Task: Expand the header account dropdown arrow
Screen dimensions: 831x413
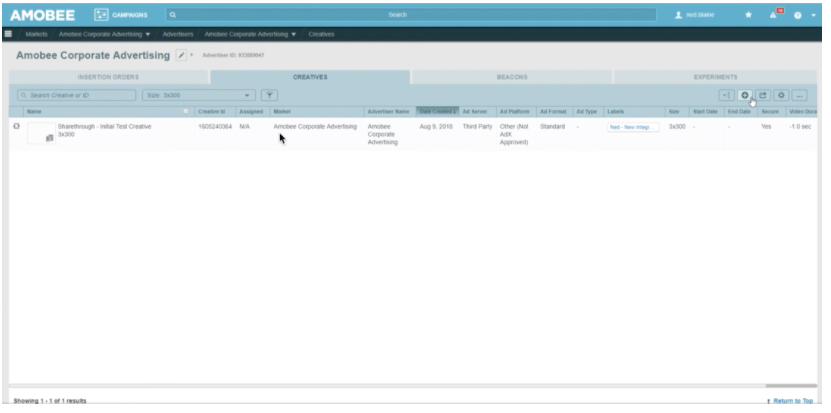Action: point(814,15)
